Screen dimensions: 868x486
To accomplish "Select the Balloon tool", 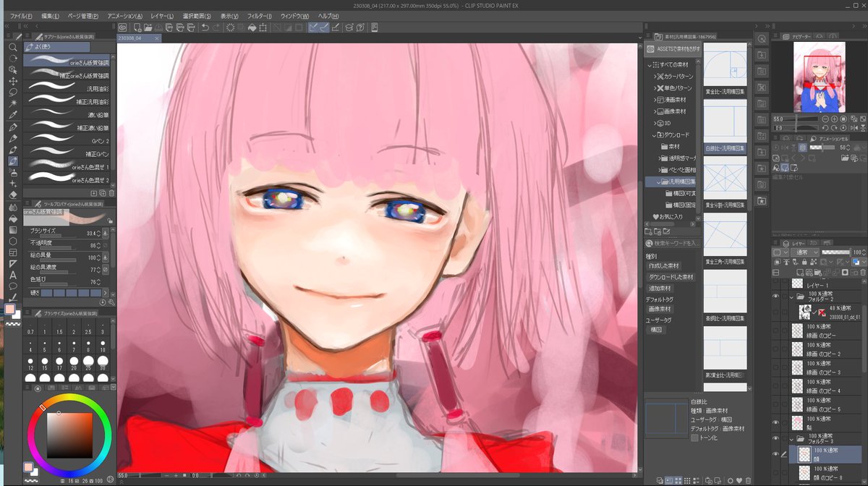I will click(13, 286).
